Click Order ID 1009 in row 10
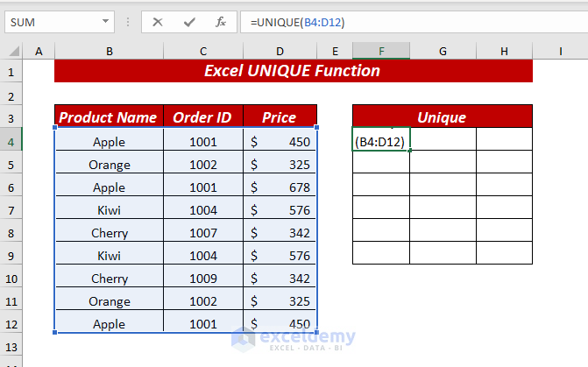Screen dimensions: 588x367 [x=203, y=276]
